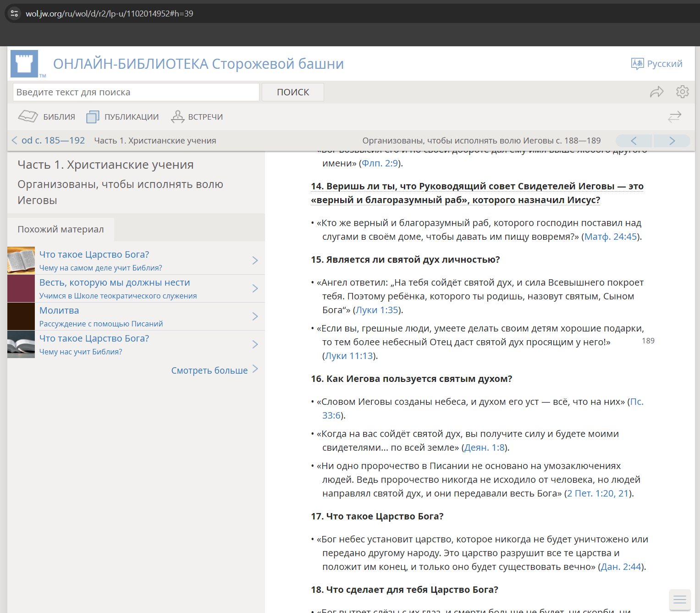Open open-book thumbnail for Чему нас учит Библия?
The width and height of the screenshot is (700, 613).
[21, 344]
